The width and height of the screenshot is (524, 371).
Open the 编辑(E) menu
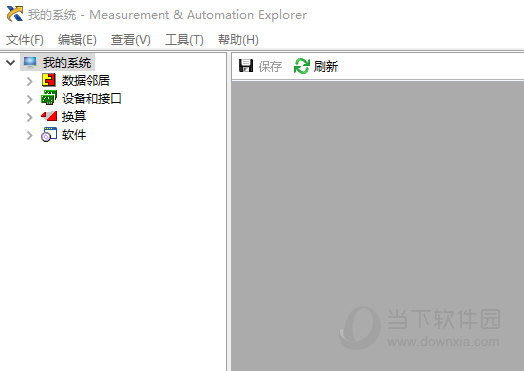click(77, 40)
